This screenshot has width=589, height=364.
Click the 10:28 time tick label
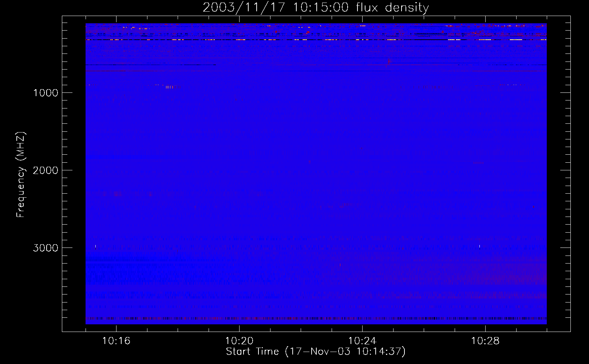[x=485, y=341]
